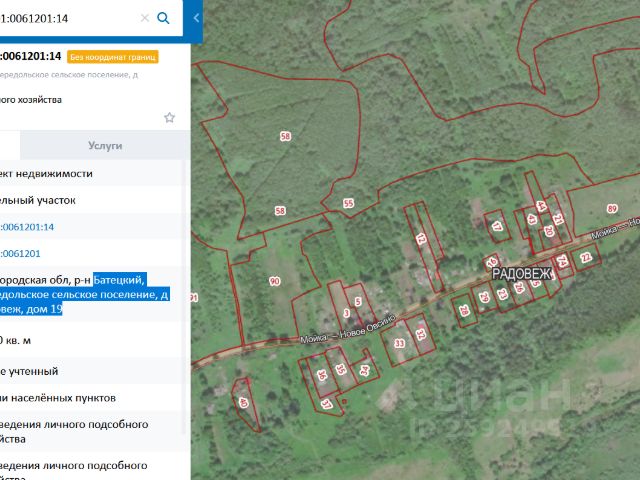Select parcel 3 on the map

pos(347,313)
